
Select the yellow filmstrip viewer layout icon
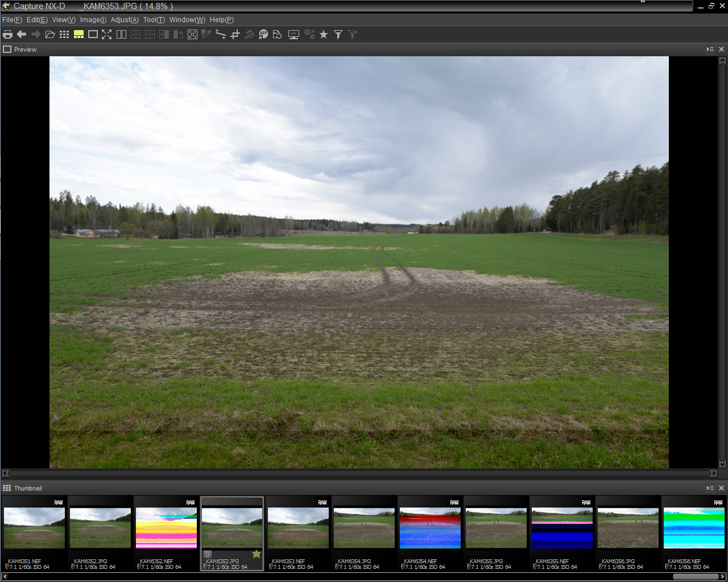(x=78, y=35)
